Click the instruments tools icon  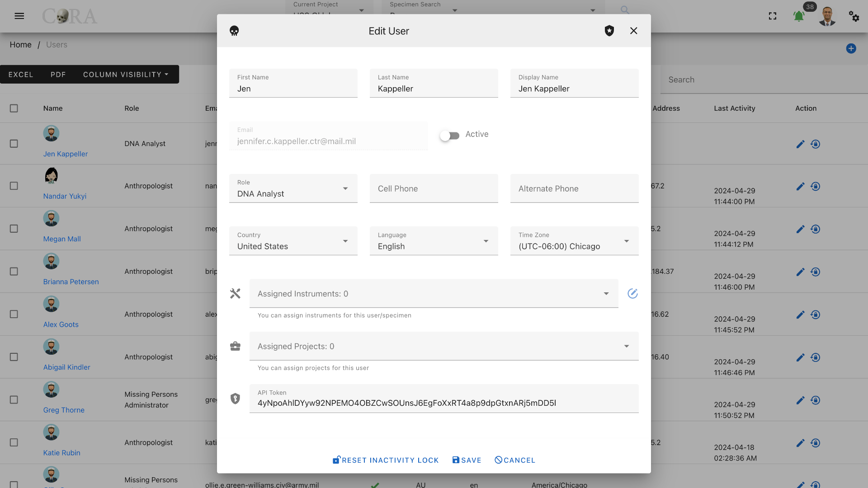point(235,294)
